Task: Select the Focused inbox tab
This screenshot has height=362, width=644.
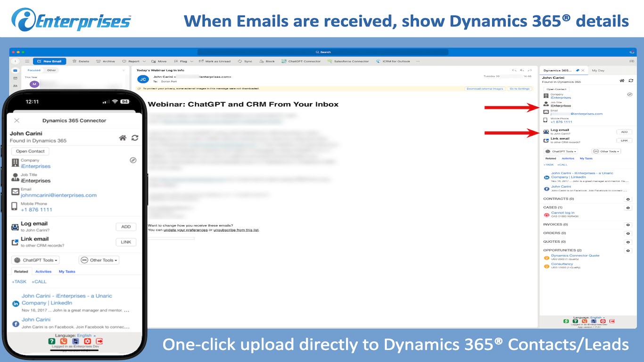Action: coord(34,70)
